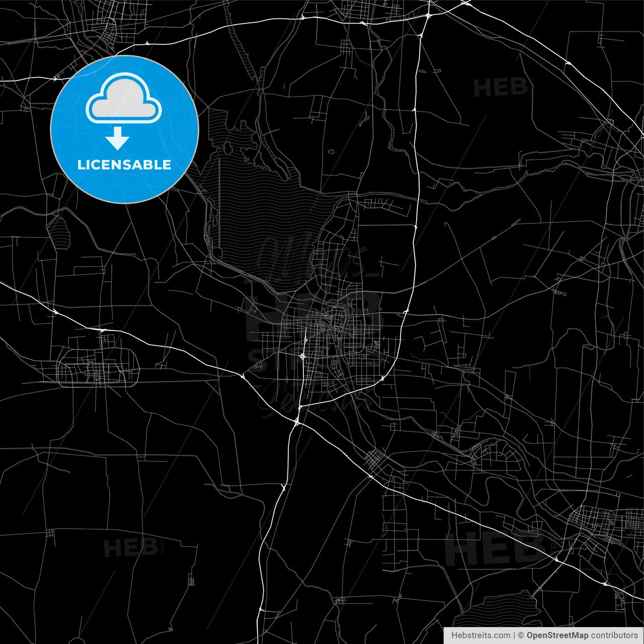Click the highway interchange at the top edge
Image resolution: width=644 pixels, height=644 pixels.
click(x=428, y=16)
